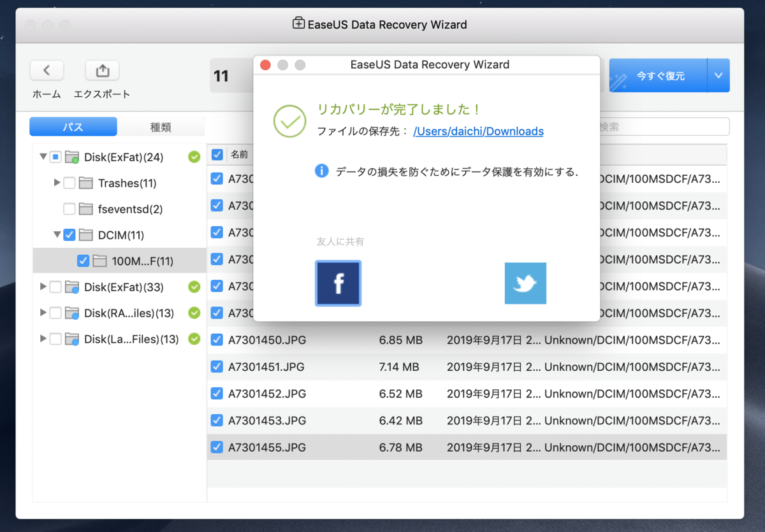Click the Trashes(11) folder icon
The height and width of the screenshot is (532, 765).
[x=86, y=183]
